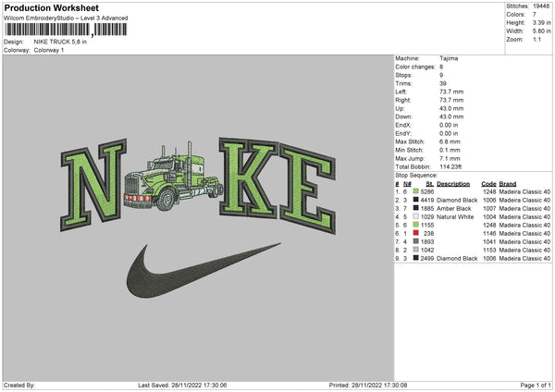555x392 pixels.
Task: Click the Diamond Black swatch for stop 2
Action: click(x=415, y=200)
